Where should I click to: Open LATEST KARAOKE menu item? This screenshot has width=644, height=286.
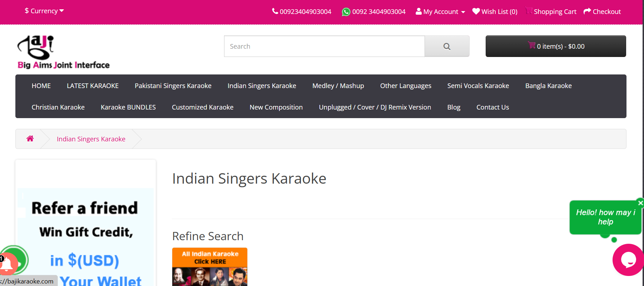coord(93,86)
